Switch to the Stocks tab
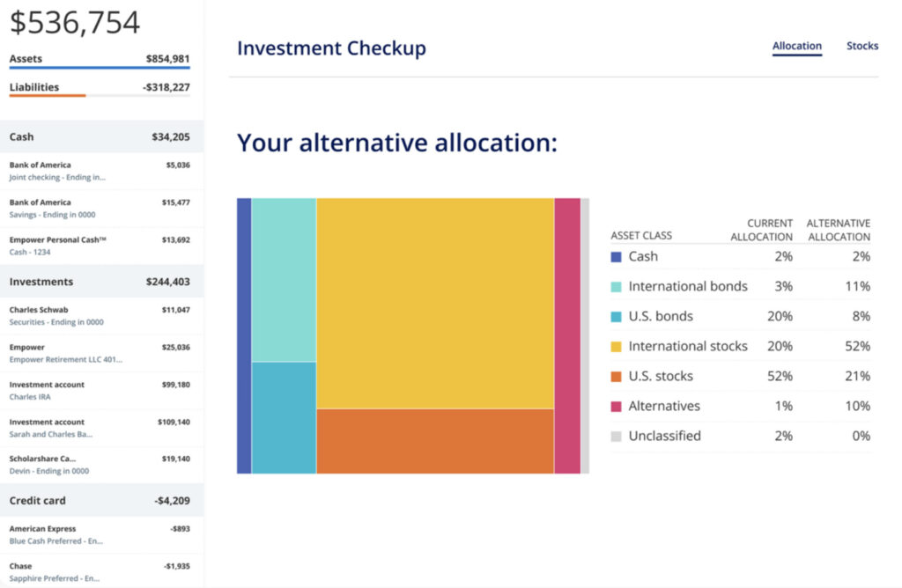Screen dimensions: 902x588 coord(861,46)
